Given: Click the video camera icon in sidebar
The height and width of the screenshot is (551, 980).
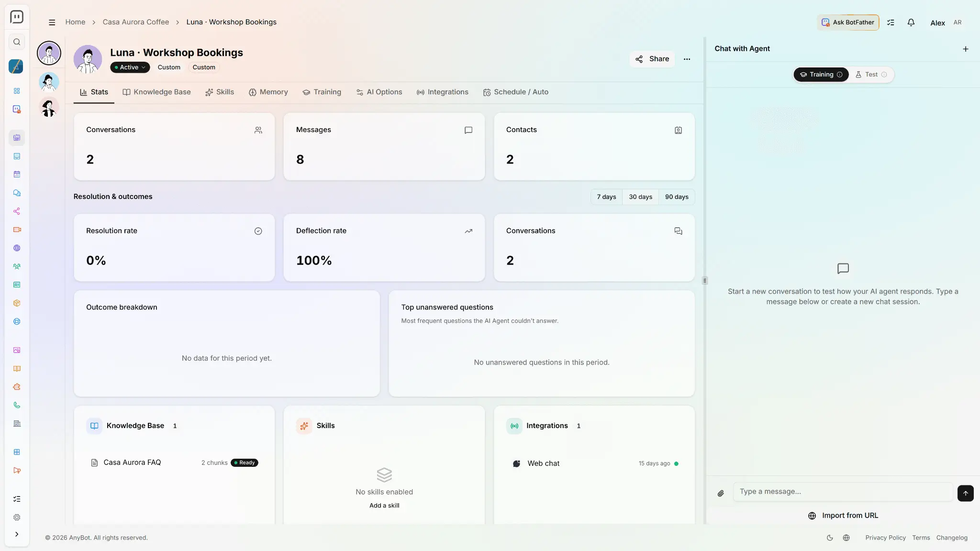Looking at the screenshot, I should pyautogui.click(x=17, y=230).
